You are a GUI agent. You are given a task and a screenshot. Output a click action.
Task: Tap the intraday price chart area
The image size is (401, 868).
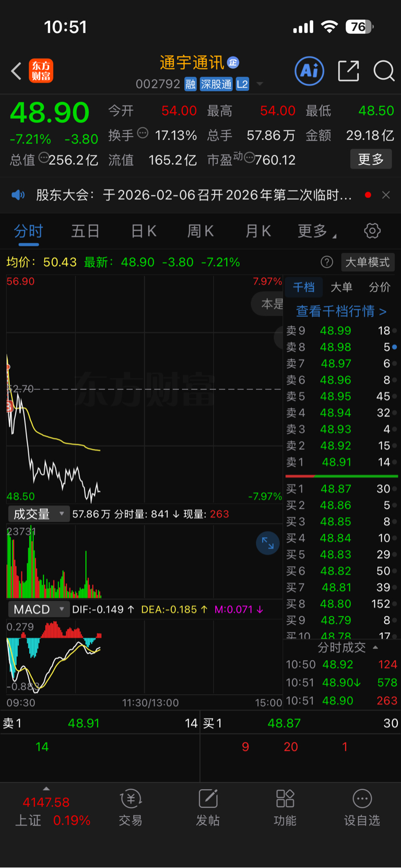click(x=144, y=389)
